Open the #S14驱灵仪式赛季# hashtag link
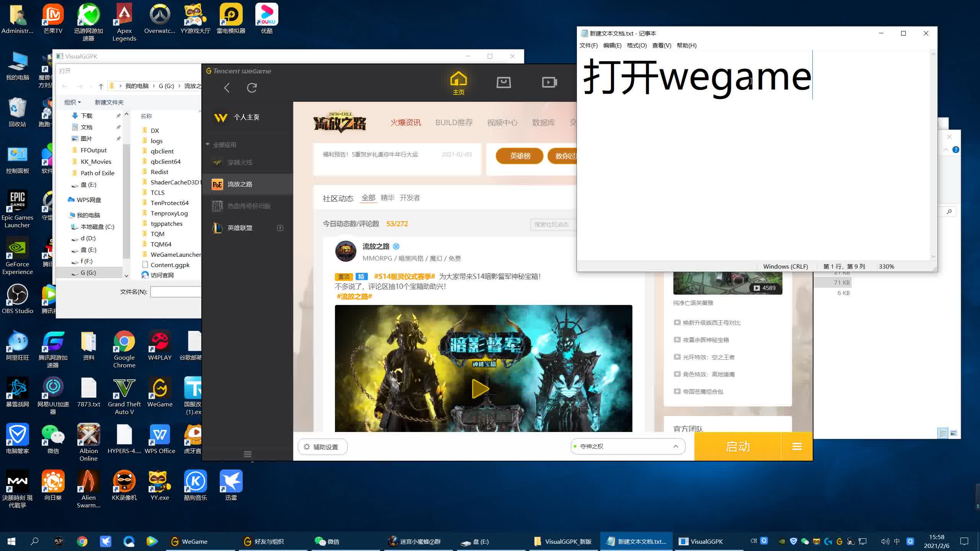980x551 pixels. 405,276
